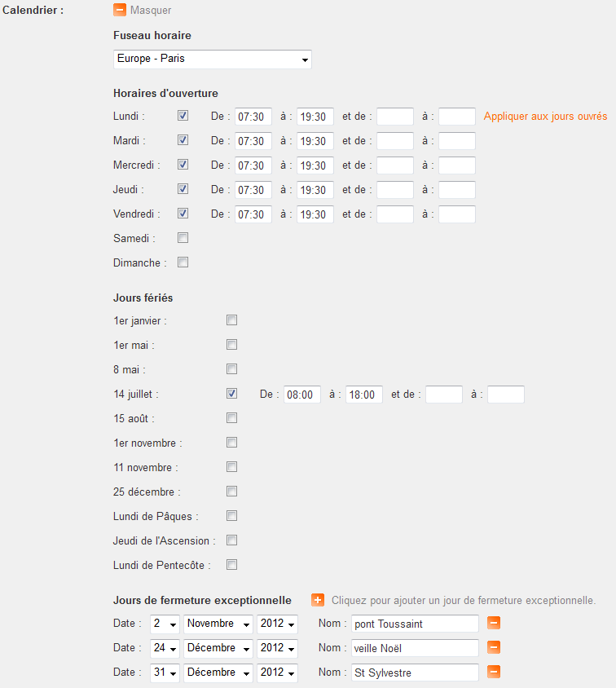Delete the St Sylvestre closure entry
Image resolution: width=616 pixels, height=688 pixels.
click(x=494, y=673)
